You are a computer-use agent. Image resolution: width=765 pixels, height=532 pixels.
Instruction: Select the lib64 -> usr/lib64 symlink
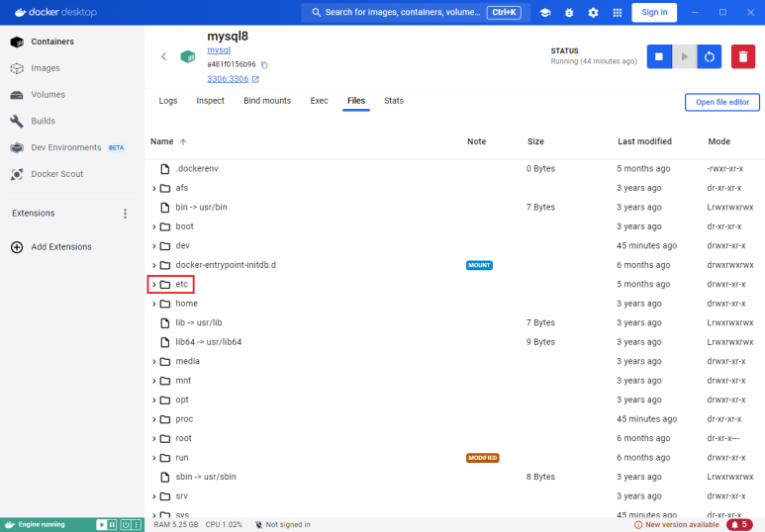click(454, 342)
